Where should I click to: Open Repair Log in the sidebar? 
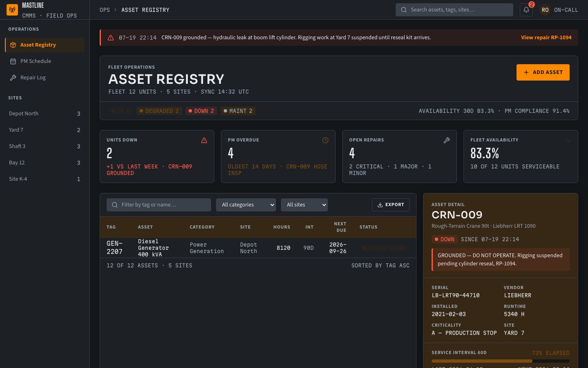[45, 78]
